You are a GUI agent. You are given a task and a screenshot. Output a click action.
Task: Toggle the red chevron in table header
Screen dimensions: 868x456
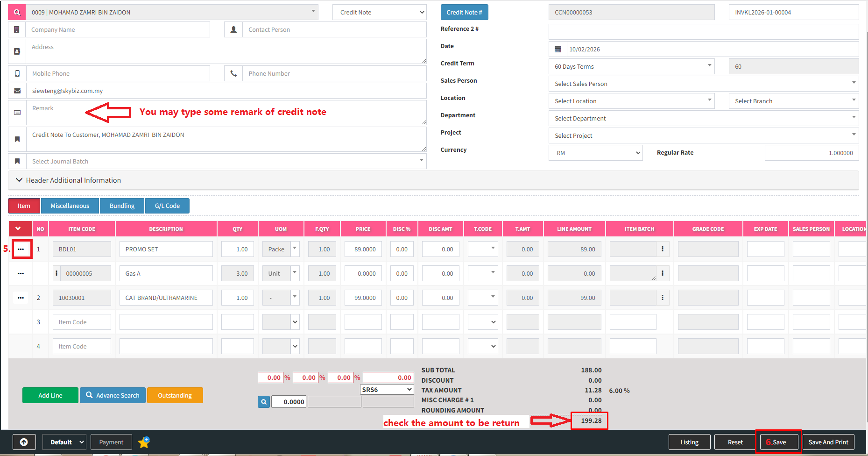(18, 228)
